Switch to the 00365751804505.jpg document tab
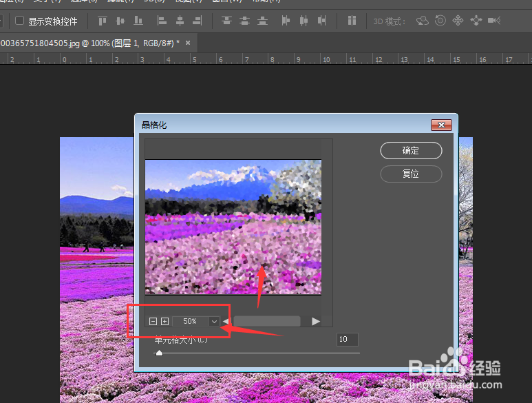The width and height of the screenshot is (532, 403). [90, 43]
